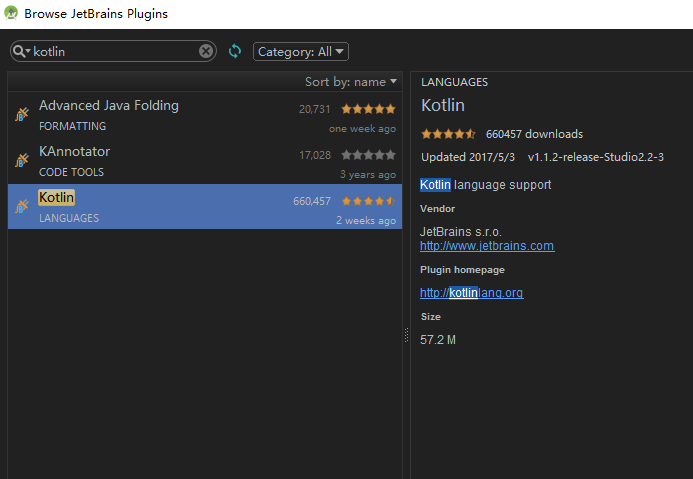Click the Android Studio icon in title bar
Screen dimensions: 693x479
point(11,13)
